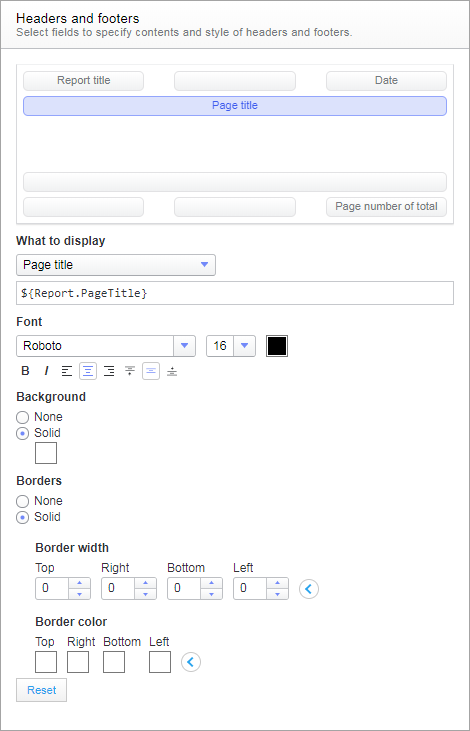
Task: Choose None under Borders
Action: pos(22,501)
